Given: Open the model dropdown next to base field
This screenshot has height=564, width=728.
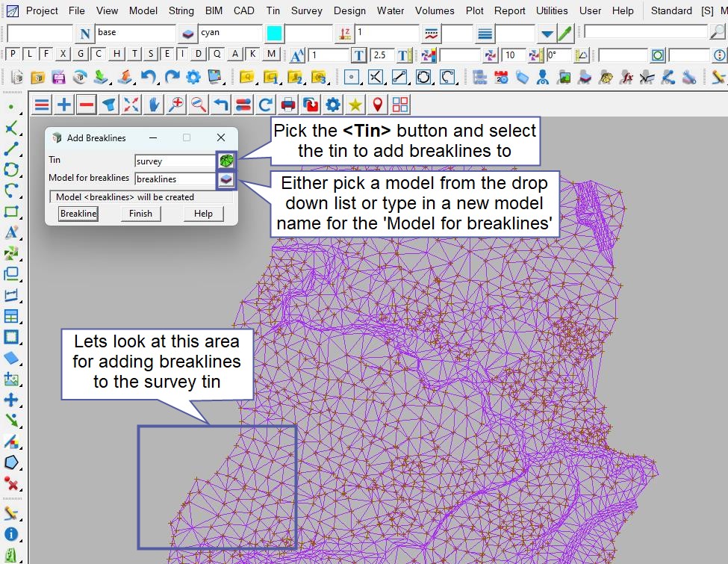Looking at the screenshot, I should (x=187, y=34).
